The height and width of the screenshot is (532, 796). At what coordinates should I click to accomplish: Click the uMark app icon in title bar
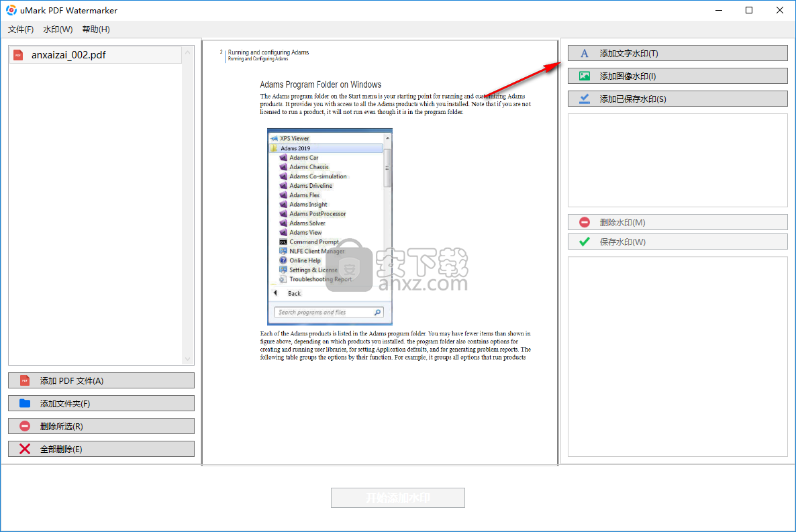[11, 10]
